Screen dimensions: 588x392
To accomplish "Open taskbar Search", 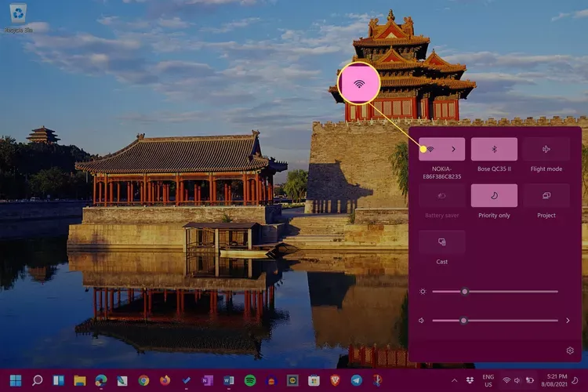I will (x=37, y=380).
